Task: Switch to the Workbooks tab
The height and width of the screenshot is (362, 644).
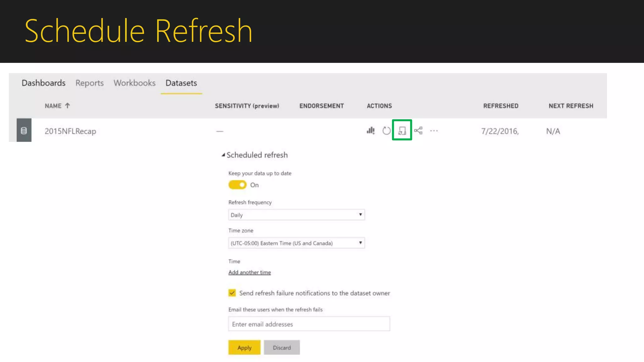Action: 135,83
